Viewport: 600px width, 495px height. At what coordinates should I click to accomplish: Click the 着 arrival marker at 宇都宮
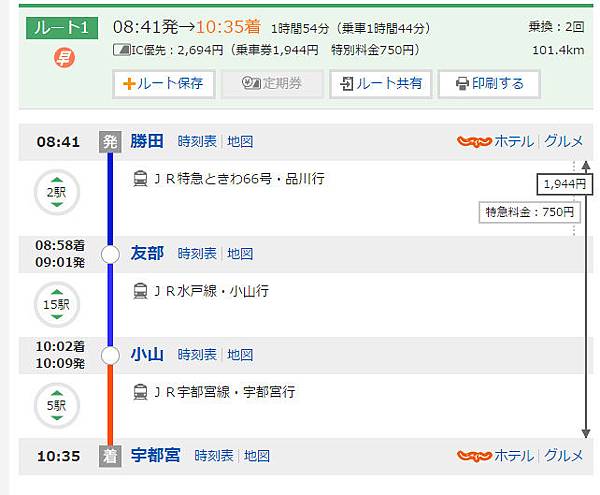point(110,456)
